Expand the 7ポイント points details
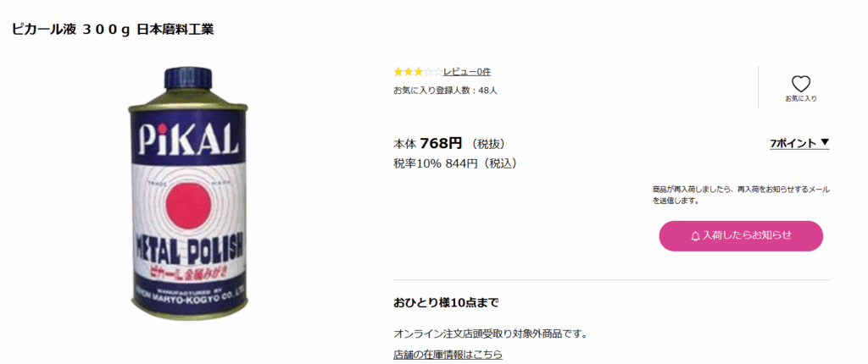The width and height of the screenshot is (868, 364). (793, 144)
